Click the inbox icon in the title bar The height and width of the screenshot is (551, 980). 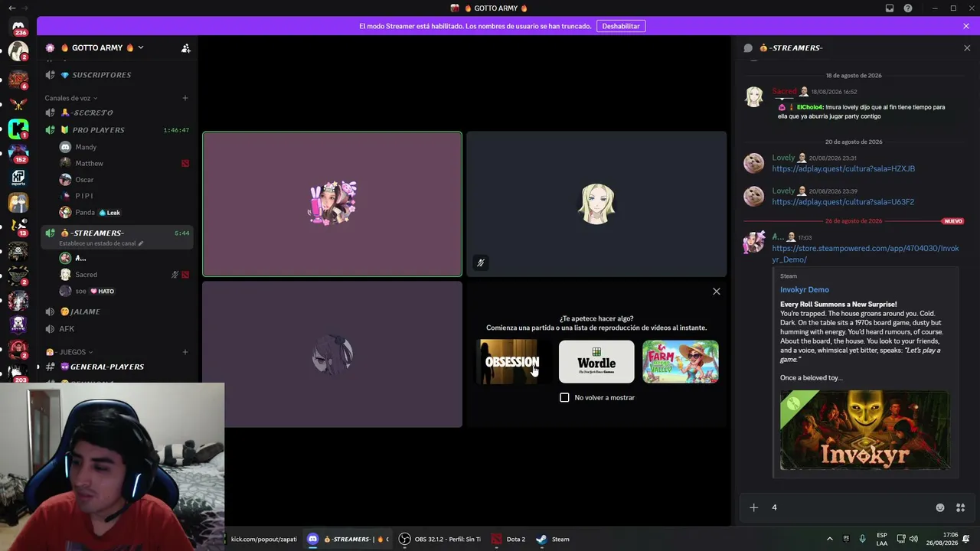click(890, 8)
